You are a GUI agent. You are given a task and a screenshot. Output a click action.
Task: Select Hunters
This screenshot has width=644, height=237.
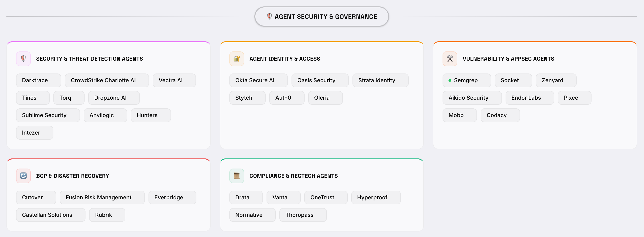click(151, 116)
